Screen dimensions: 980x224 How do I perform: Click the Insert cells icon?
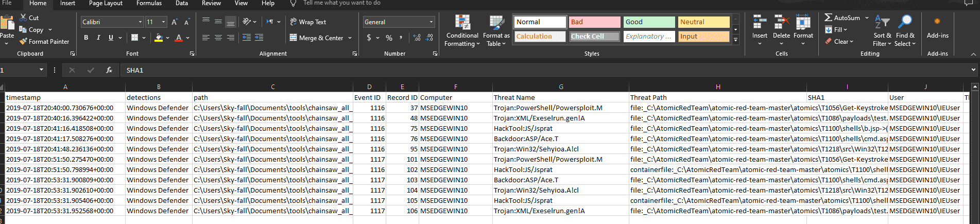pos(760,22)
